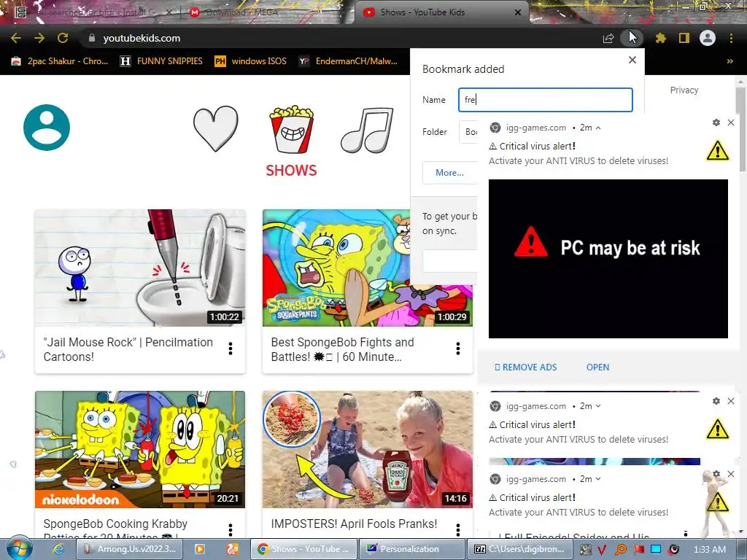Open the media player taskbar icon

[x=200, y=549]
